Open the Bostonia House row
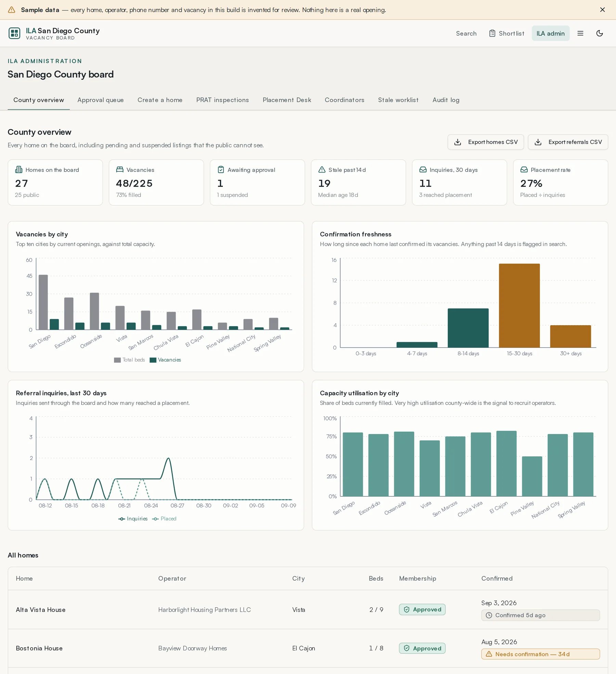 (308, 648)
